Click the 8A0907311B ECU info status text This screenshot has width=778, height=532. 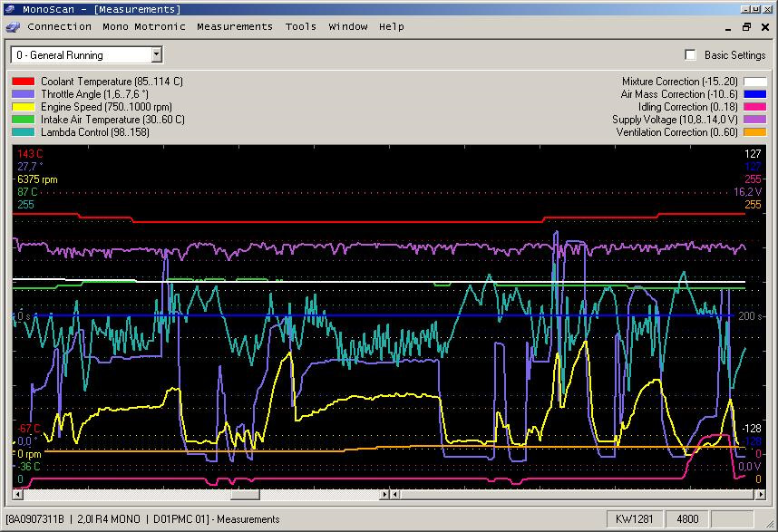[142, 519]
